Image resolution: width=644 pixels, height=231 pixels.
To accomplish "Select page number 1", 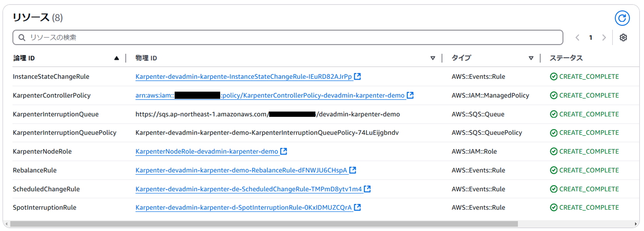I will [591, 38].
